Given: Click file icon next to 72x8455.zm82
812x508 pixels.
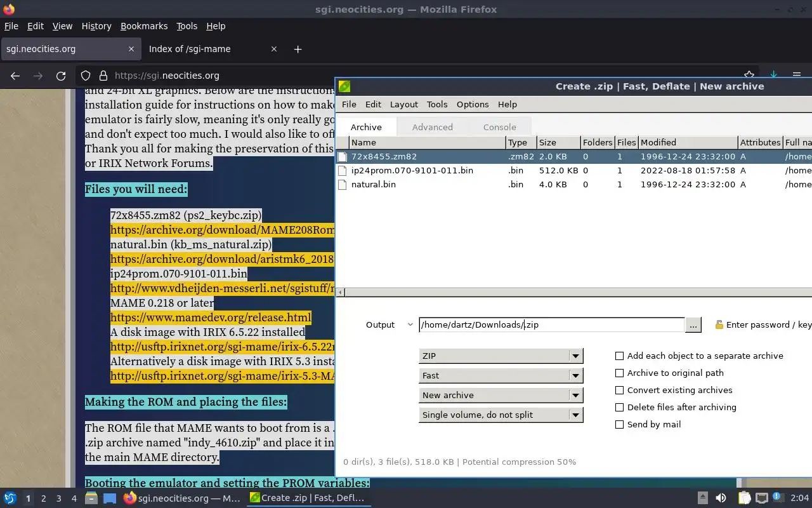Looking at the screenshot, I should click(x=343, y=156).
